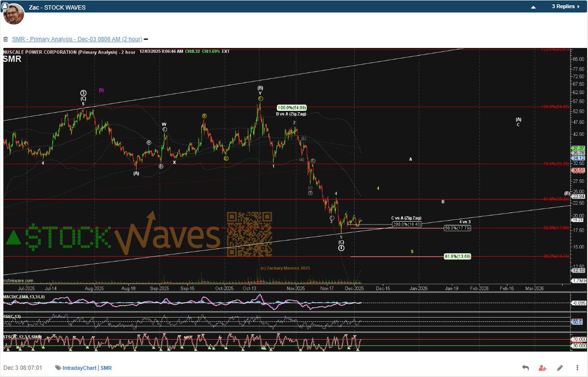Open the three-dot more options menu

[577, 368]
